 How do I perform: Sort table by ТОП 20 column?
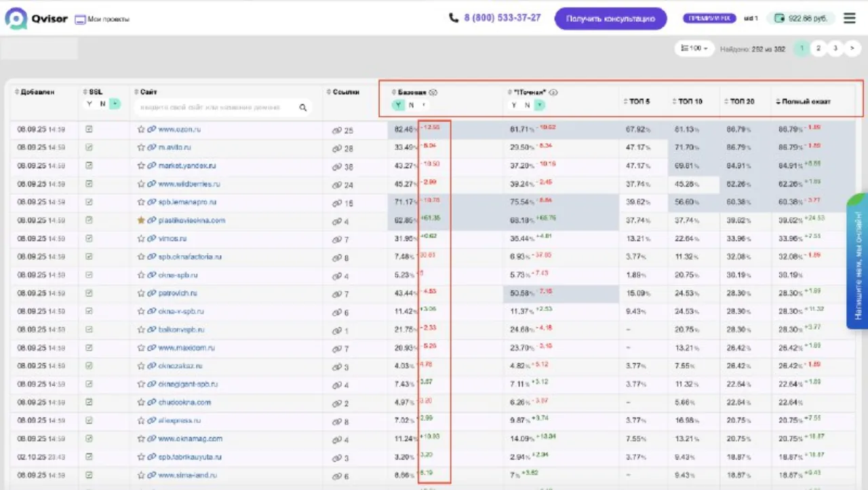coord(739,101)
